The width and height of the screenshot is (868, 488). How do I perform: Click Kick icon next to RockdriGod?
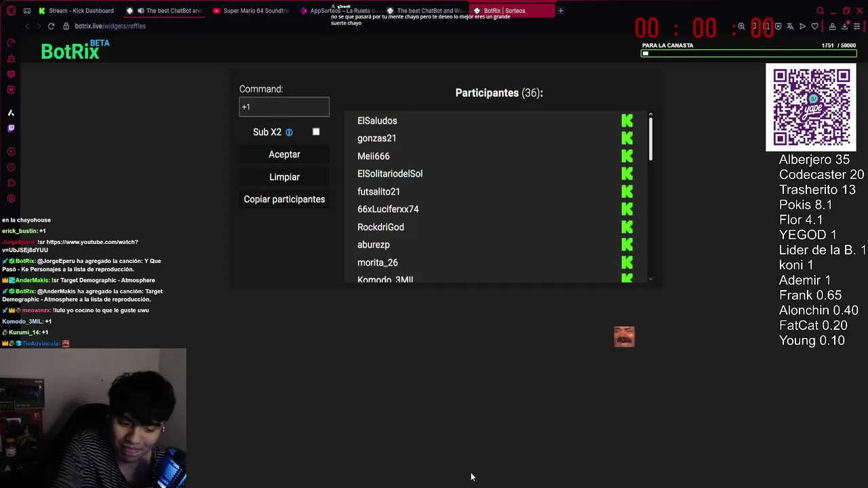tap(627, 227)
